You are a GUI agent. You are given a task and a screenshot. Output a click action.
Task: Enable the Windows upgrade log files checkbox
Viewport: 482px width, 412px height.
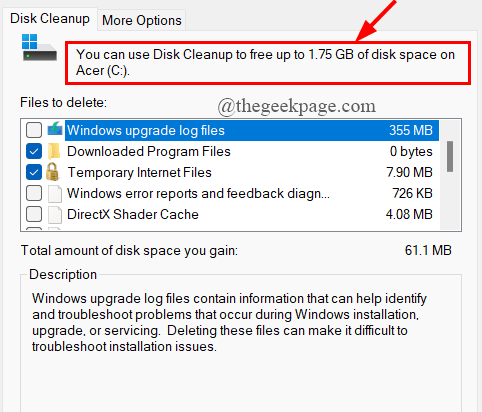click(34, 130)
